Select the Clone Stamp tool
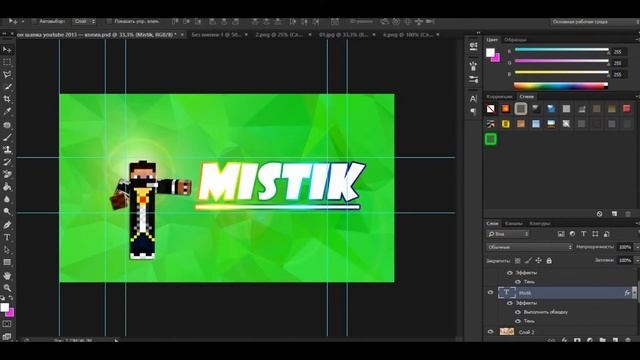 [x=7, y=149]
